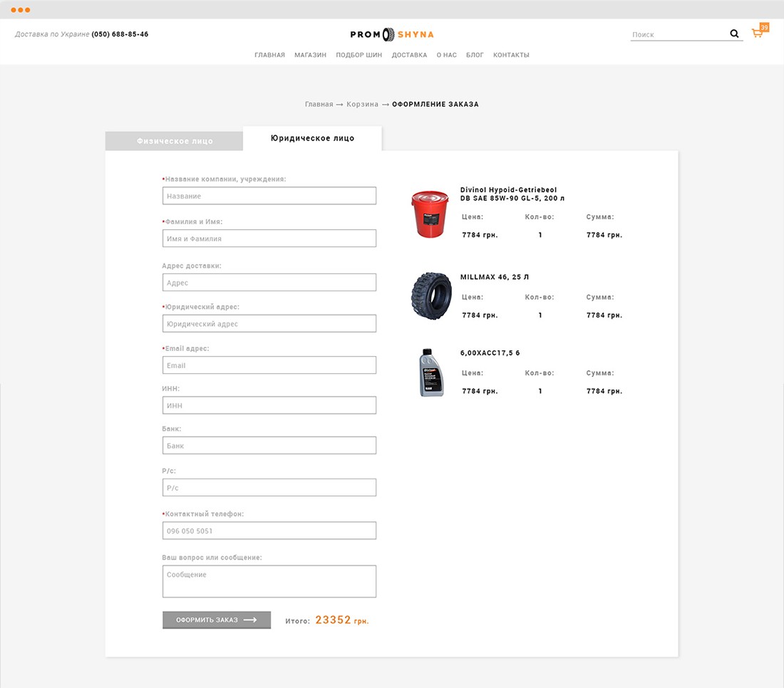Click the 'Ваш вопрос или сообщение:' label
Viewport: 784px width, 688px height.
click(x=212, y=557)
